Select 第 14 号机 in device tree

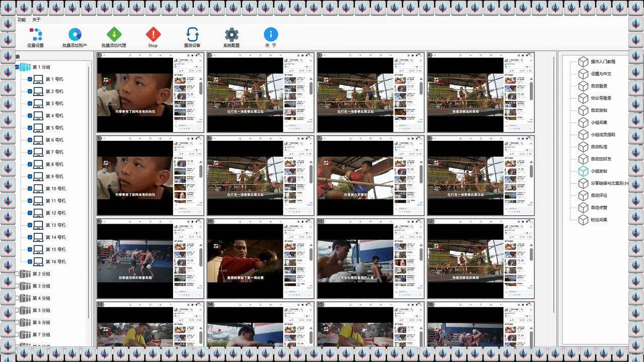[x=55, y=237]
